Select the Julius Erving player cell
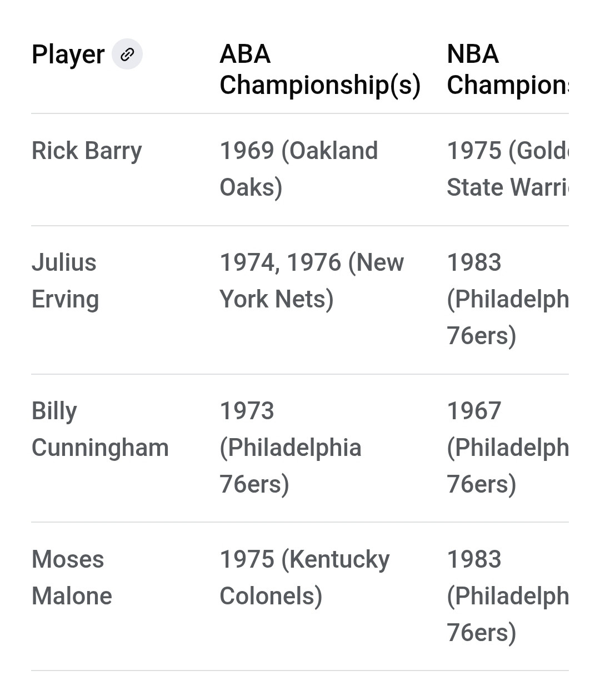 pos(65,281)
